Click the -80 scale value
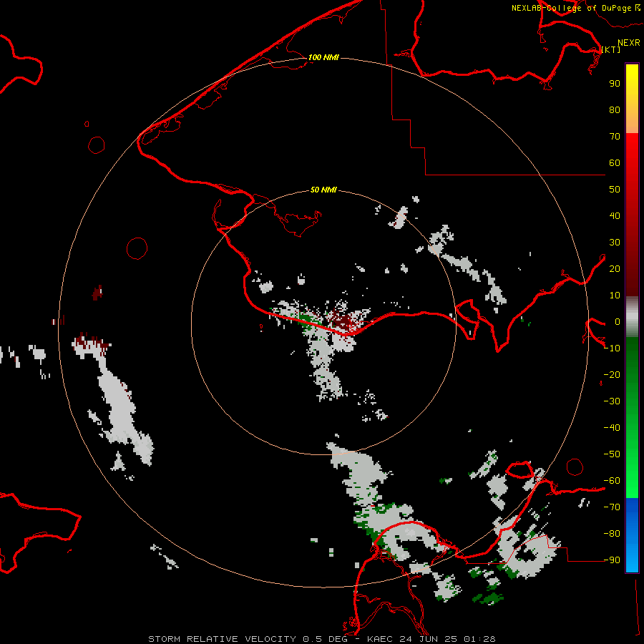This screenshot has height=644, width=644. (612, 534)
